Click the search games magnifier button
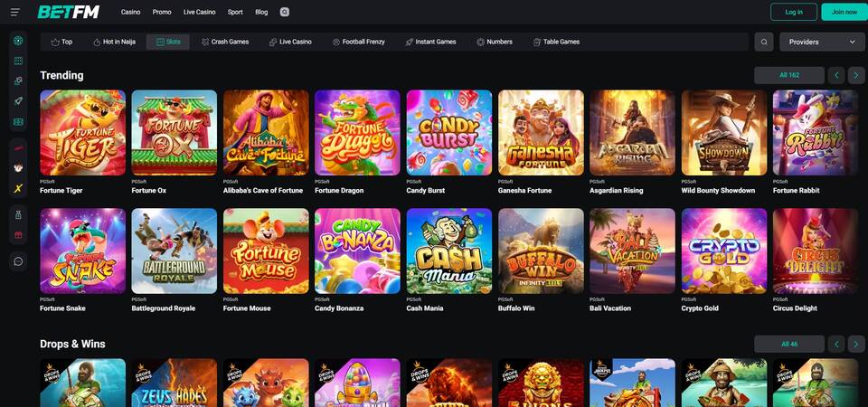Image resolution: width=868 pixels, height=407 pixels. click(x=764, y=42)
